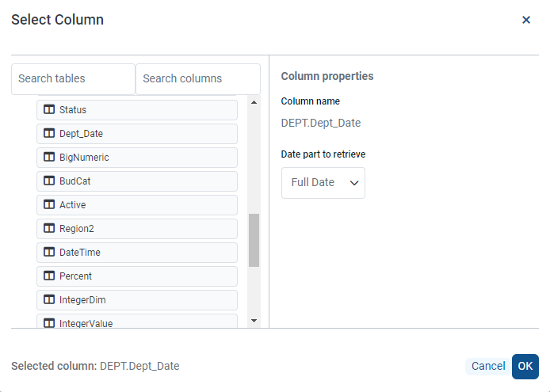
Task: Select the IntegerDim column
Action: (137, 300)
